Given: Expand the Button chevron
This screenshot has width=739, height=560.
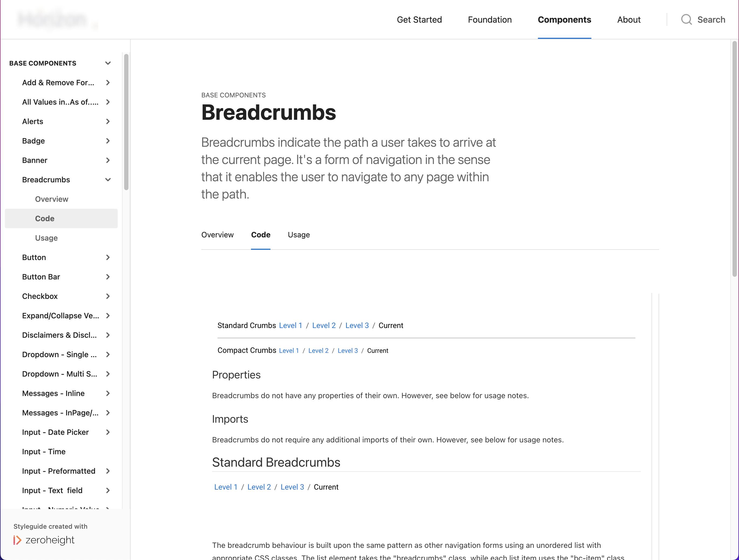Looking at the screenshot, I should 108,257.
